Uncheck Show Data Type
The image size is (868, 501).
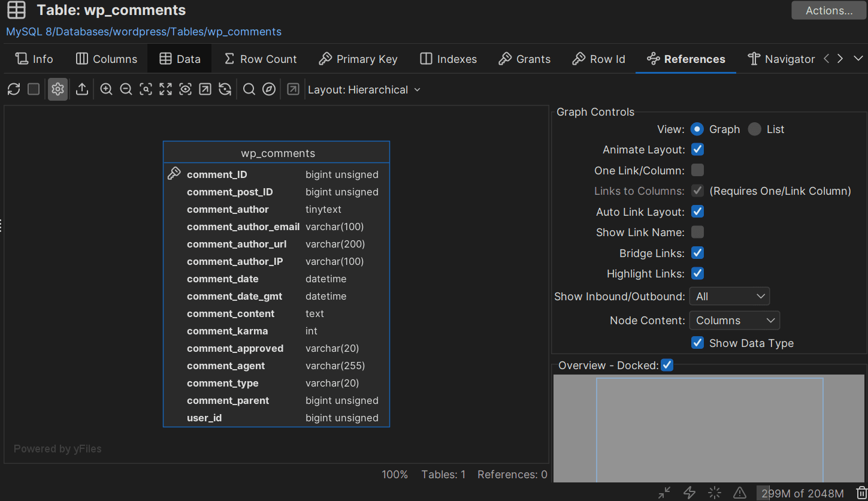697,342
